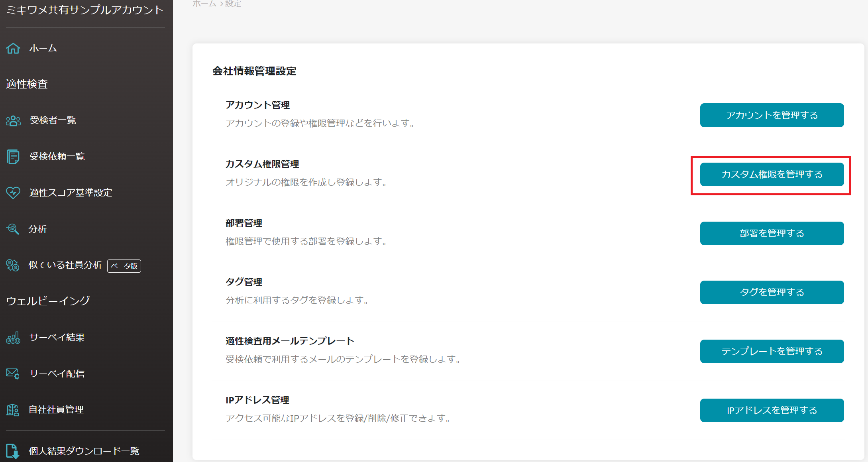This screenshot has height=462, width=868.
Task: Click the 自社社員管理 building icon
Action: click(13, 410)
